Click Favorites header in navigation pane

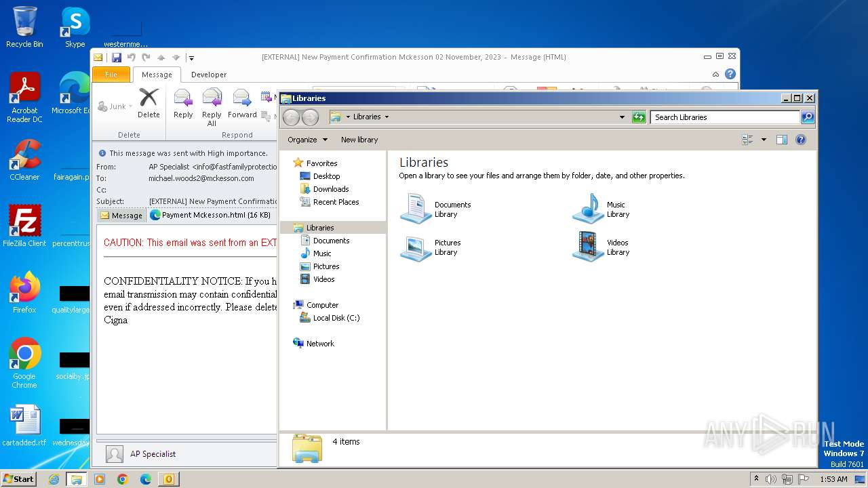(x=315, y=163)
